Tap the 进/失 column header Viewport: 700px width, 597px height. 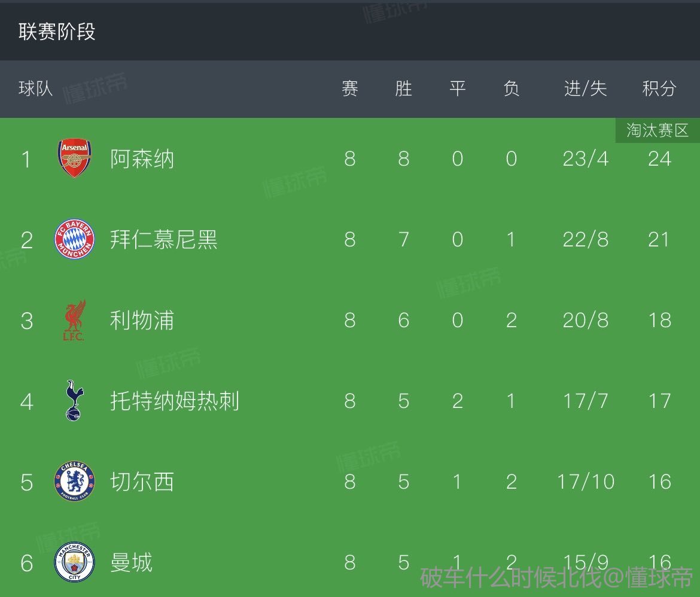tap(585, 89)
